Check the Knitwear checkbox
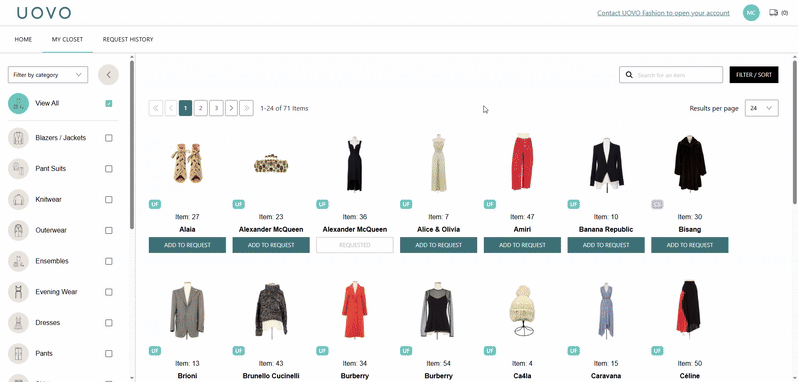798x382 pixels. click(108, 199)
